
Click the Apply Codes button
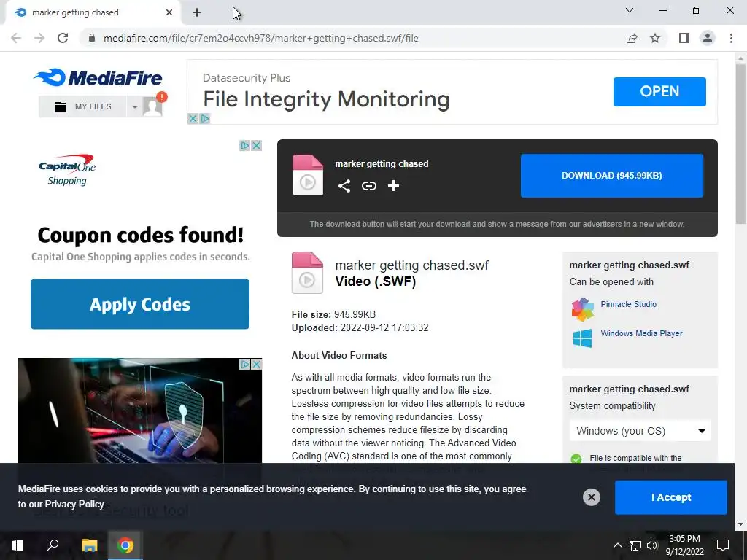140,304
